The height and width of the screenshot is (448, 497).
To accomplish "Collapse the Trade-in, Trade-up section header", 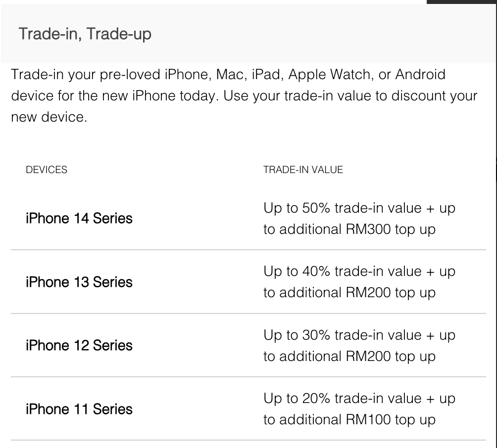I will click(85, 34).
